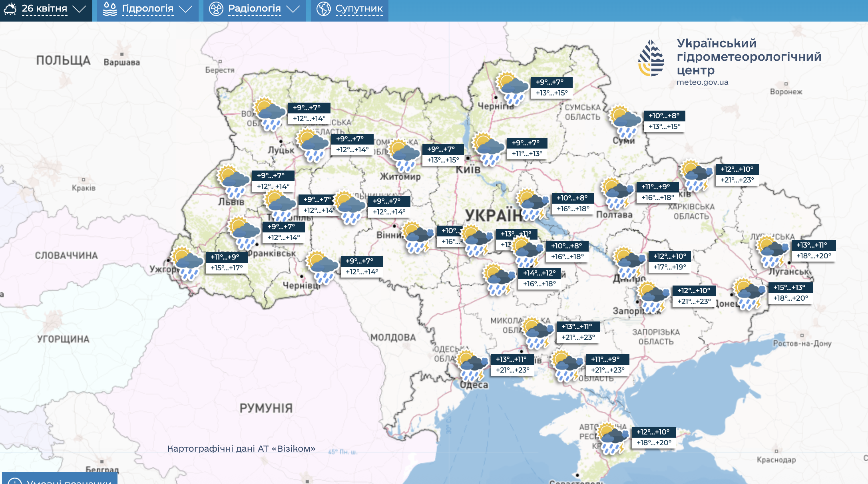Expand the 26 квітня date dropdown arrow
This screenshot has height=484, width=868.
click(x=79, y=9)
